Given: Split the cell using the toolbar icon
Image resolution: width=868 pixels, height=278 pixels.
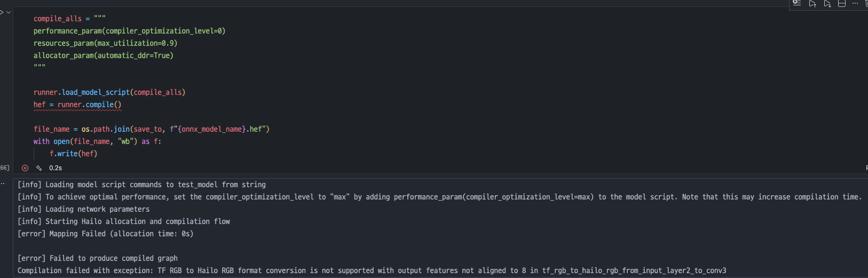Looking at the screenshot, I should click(x=842, y=4).
